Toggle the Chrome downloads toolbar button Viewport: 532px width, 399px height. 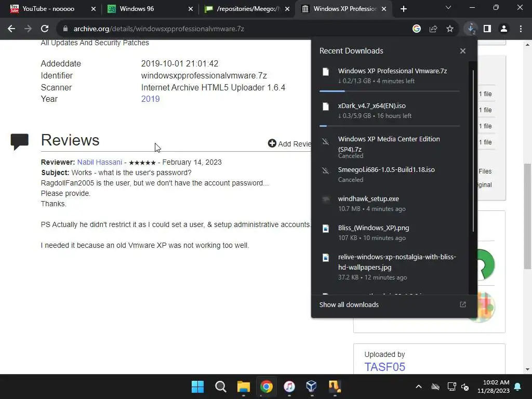click(471, 29)
